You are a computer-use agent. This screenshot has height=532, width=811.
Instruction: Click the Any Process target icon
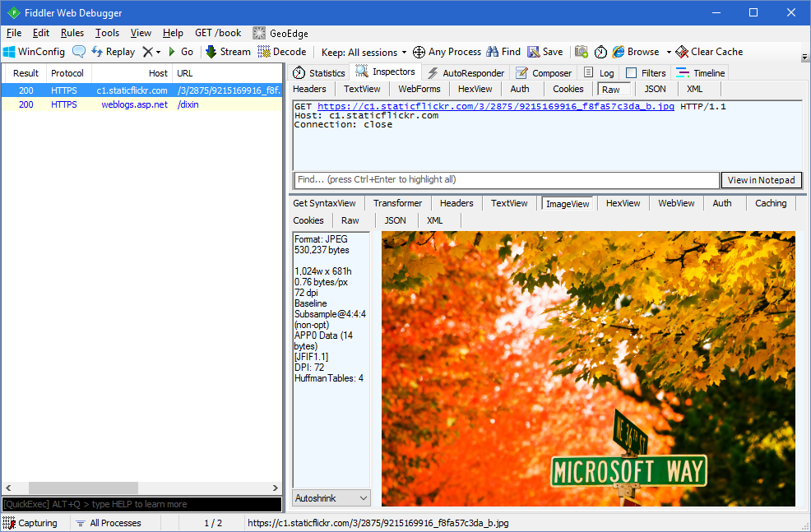pos(419,52)
